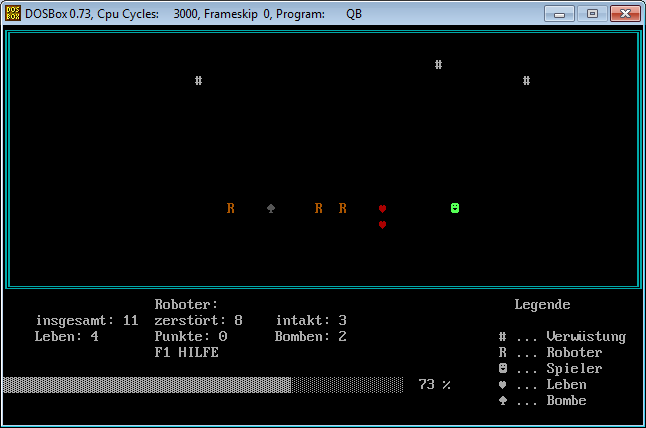Viewport: 646px width, 428px height.
Task: Maximize the DOSBox window
Action: 592,14
